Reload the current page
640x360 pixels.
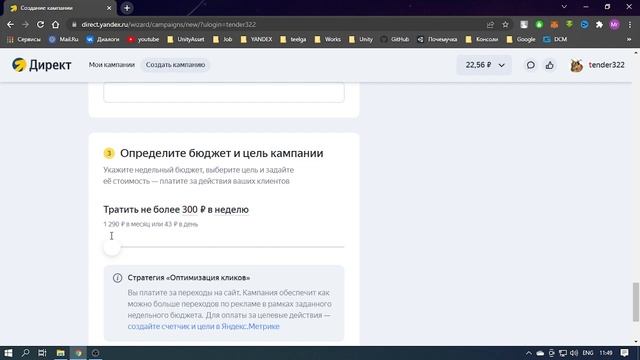(x=40, y=24)
